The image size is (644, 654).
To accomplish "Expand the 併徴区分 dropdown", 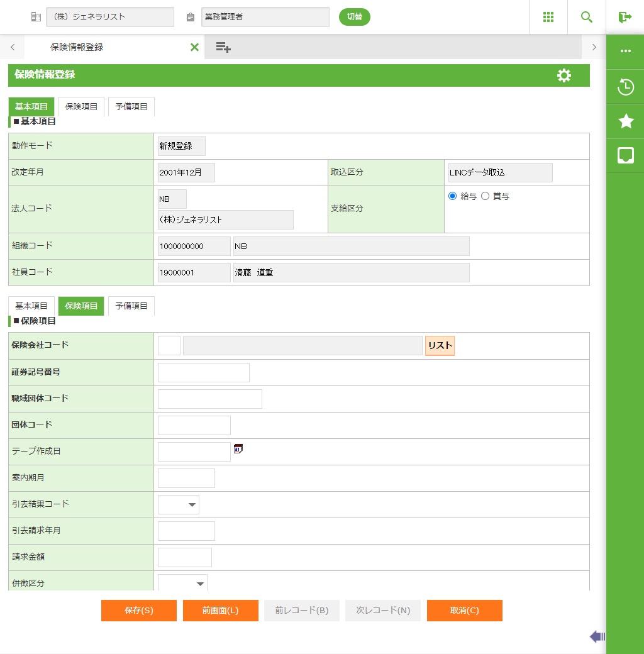I will click(182, 584).
